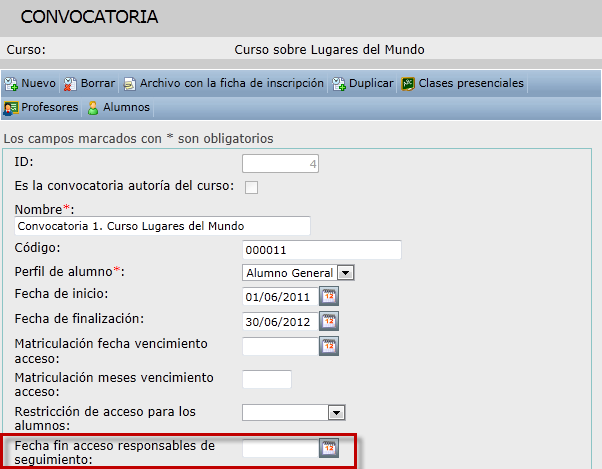Open the Perfil de alumno dropdown
Screen dimensions: 602x469
click(346, 273)
